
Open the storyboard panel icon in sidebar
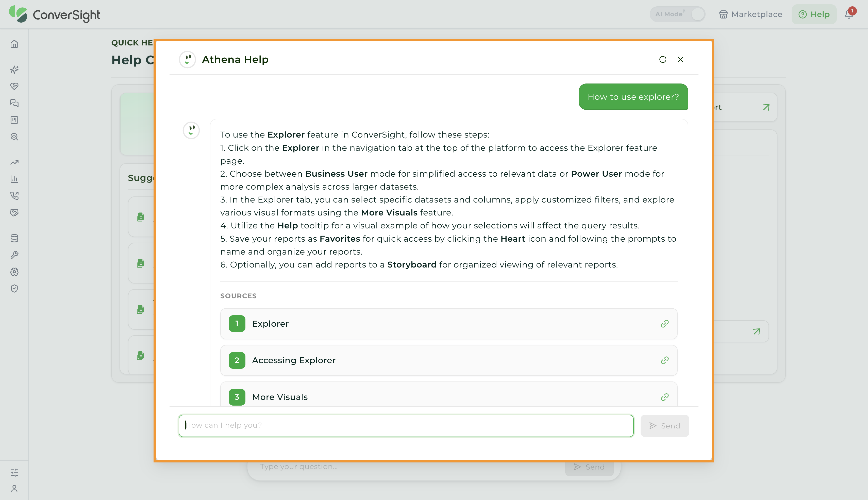[x=14, y=120]
